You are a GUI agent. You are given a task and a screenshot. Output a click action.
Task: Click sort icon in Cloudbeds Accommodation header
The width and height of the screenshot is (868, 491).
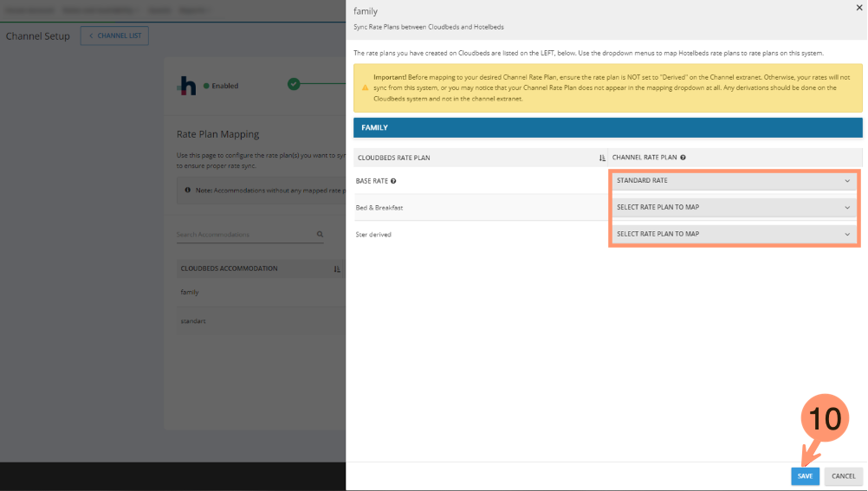337,269
